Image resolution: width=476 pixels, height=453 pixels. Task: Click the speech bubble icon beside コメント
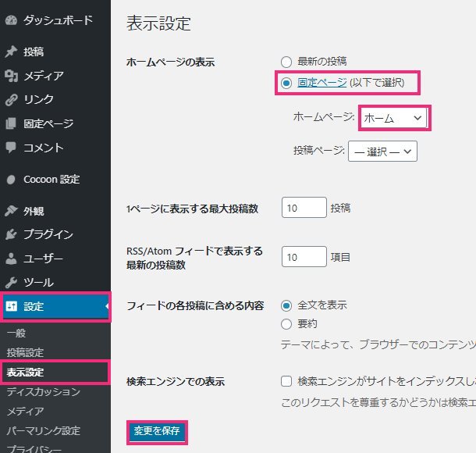11,148
